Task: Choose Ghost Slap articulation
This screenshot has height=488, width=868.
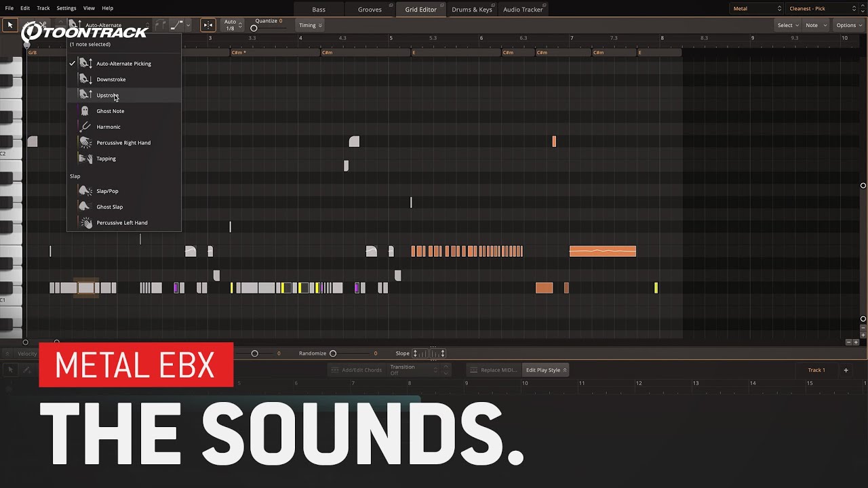Action: coord(124,207)
